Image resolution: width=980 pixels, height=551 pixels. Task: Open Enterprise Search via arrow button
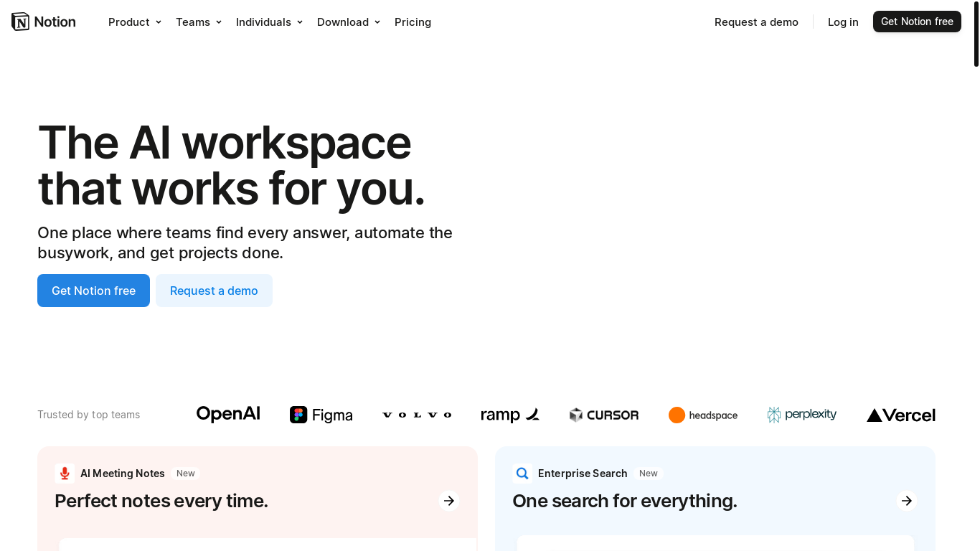tap(907, 501)
